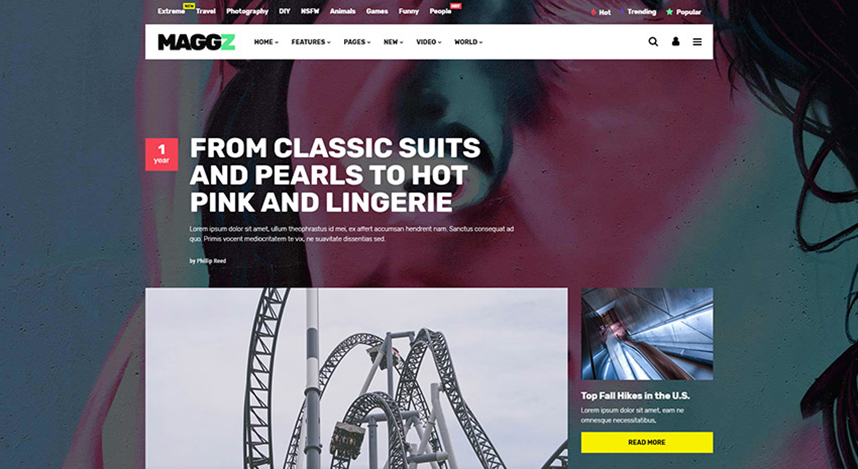
Task: Open the NEW menu item
Action: [393, 42]
